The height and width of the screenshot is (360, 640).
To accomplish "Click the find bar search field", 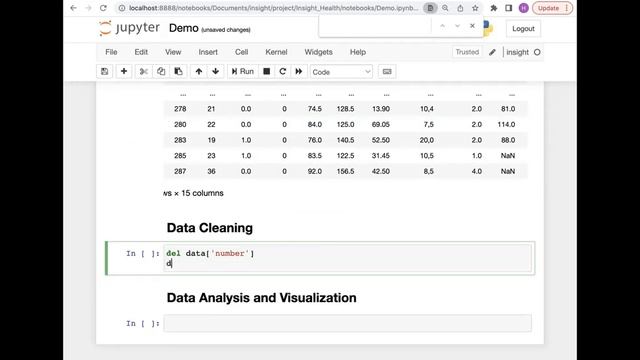I will (x=375, y=27).
